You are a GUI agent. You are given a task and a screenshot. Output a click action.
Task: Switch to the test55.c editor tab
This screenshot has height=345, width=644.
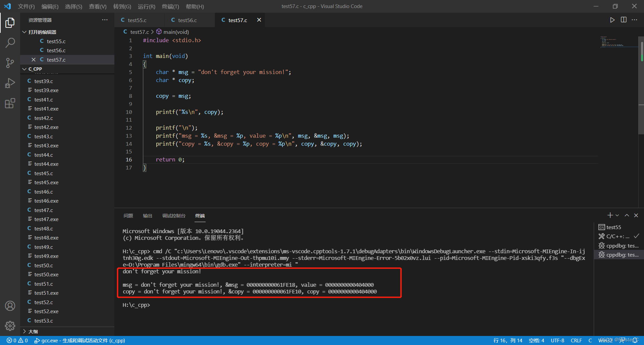139,20
